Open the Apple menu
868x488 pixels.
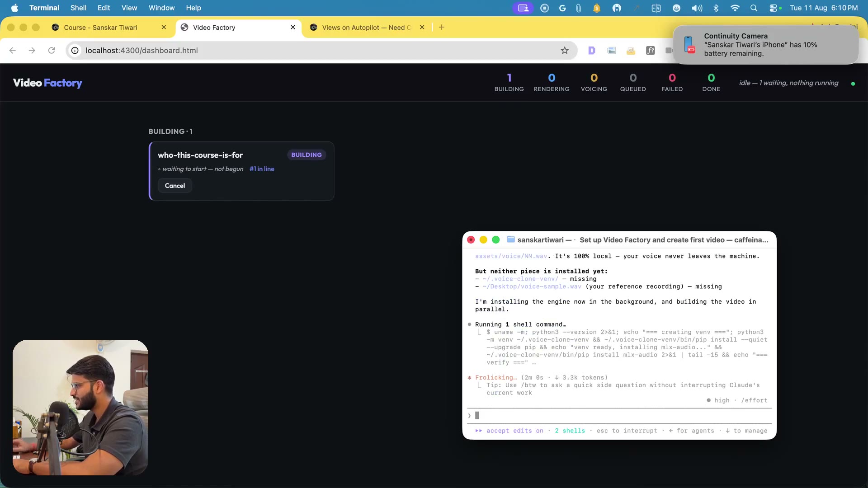(x=14, y=8)
